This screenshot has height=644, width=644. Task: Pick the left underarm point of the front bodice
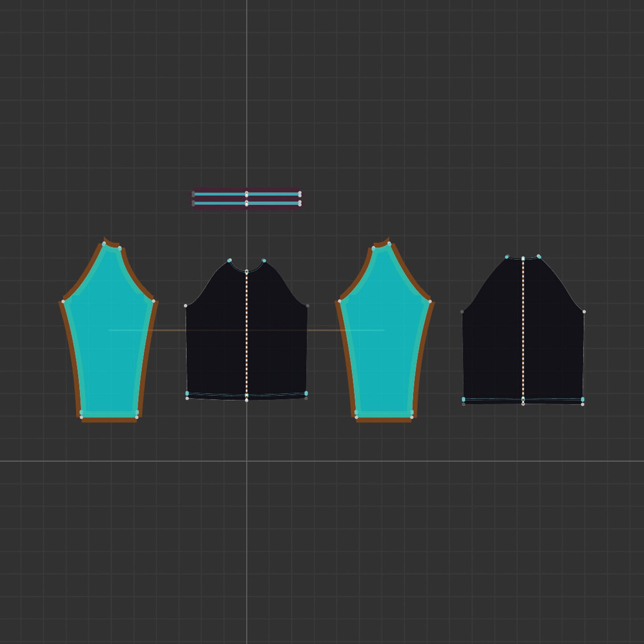coord(186,306)
